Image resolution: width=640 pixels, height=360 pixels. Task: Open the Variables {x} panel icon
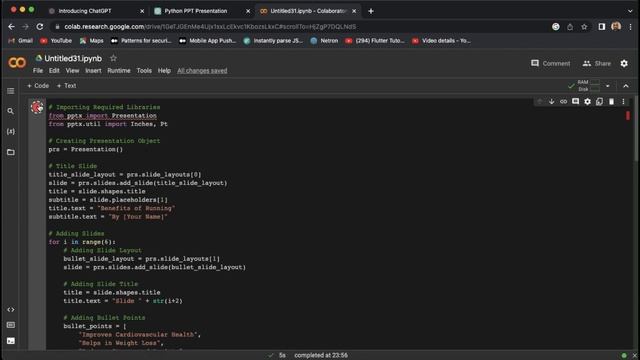[x=11, y=131]
